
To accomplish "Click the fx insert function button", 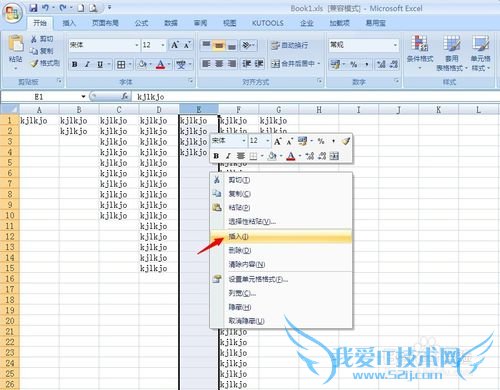I will [x=125, y=97].
